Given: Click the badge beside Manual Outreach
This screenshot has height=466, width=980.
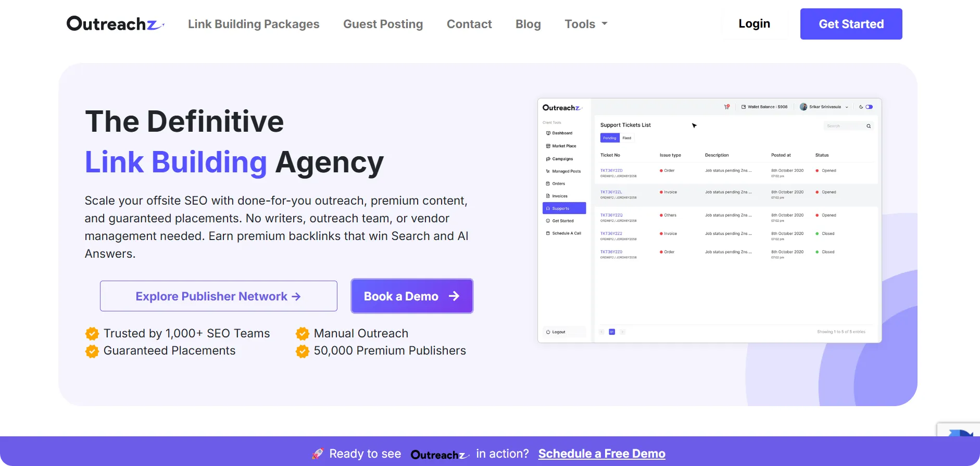Looking at the screenshot, I should pyautogui.click(x=303, y=333).
